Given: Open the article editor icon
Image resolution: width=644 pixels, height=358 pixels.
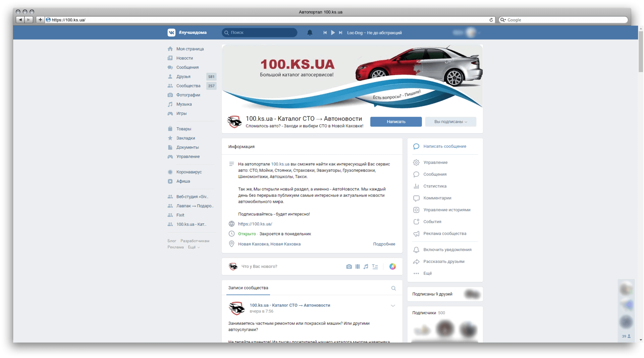Looking at the screenshot, I should tap(375, 267).
